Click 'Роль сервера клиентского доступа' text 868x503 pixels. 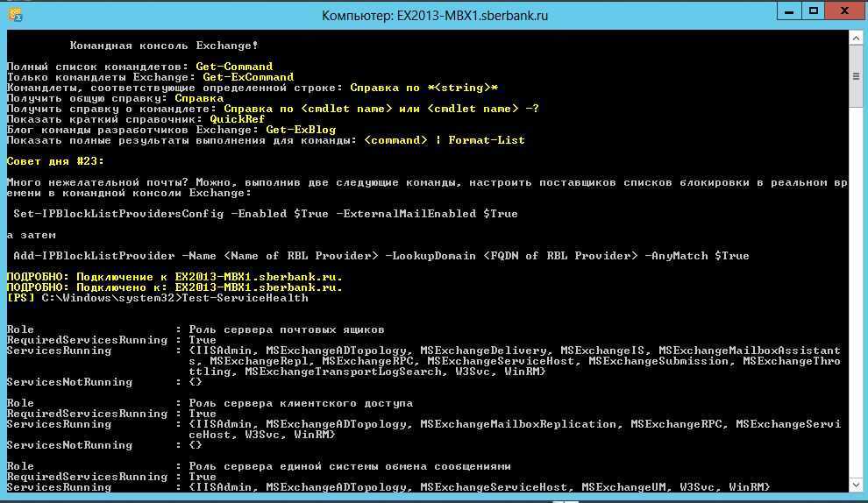[301, 403]
